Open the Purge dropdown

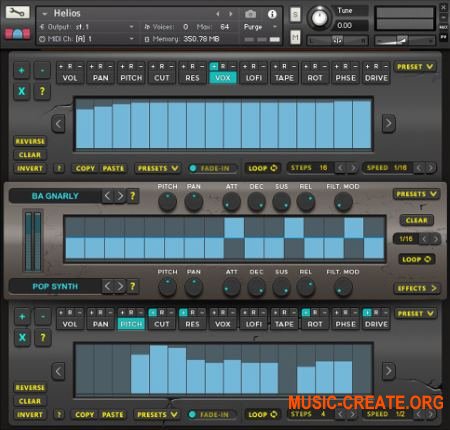[260, 27]
